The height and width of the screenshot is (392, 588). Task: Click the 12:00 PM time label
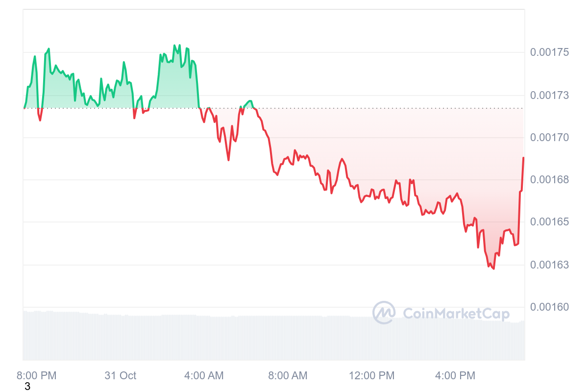pos(371,376)
